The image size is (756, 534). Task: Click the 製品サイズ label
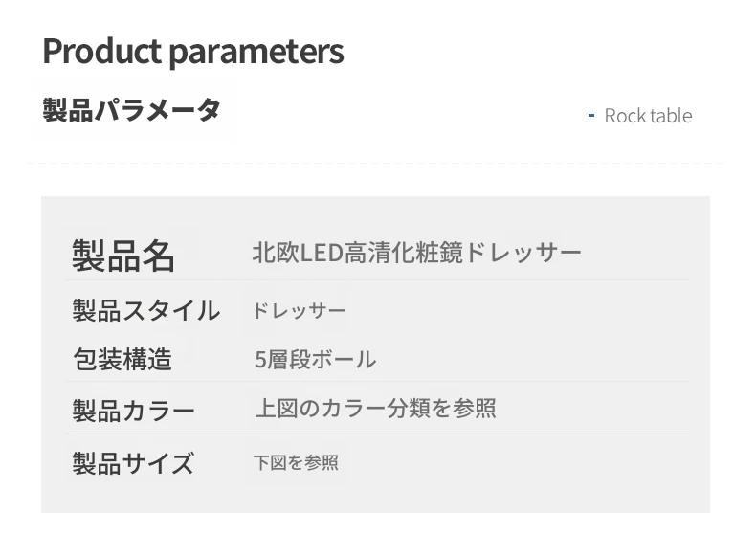click(x=133, y=463)
